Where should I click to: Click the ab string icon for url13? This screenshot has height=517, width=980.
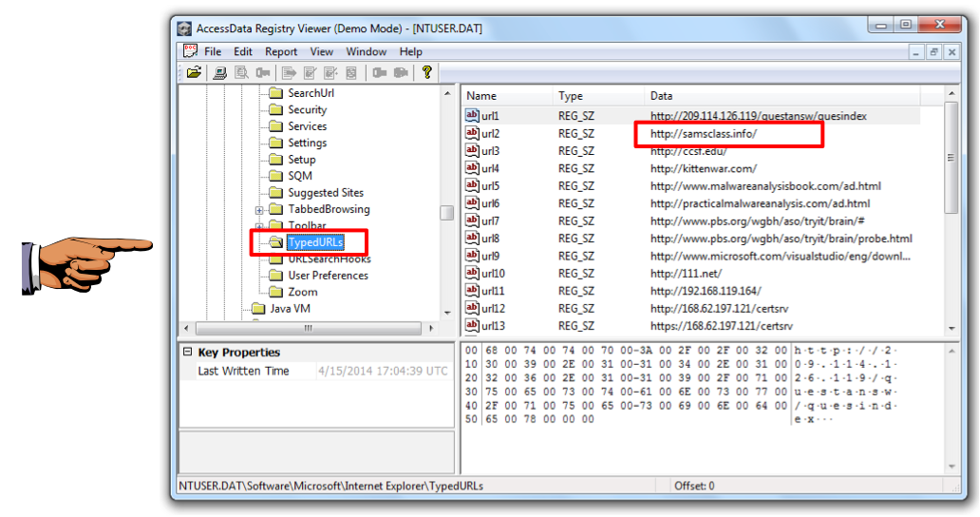472,326
